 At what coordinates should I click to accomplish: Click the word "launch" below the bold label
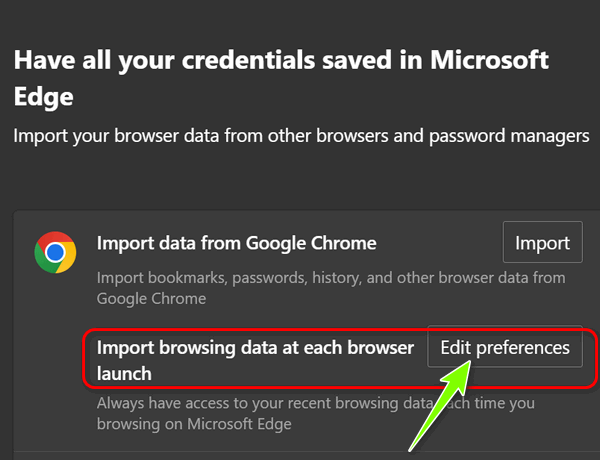123,373
